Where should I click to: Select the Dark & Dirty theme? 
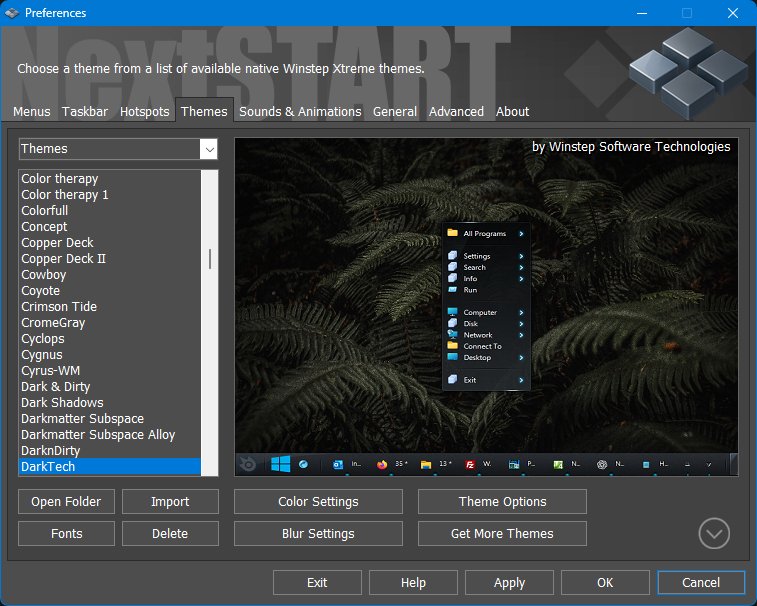coord(110,386)
